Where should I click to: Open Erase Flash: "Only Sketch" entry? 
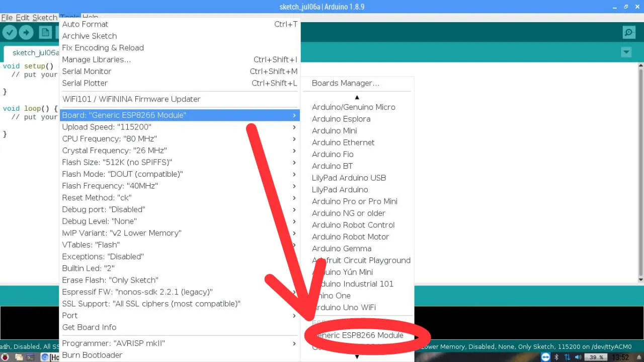(180, 280)
